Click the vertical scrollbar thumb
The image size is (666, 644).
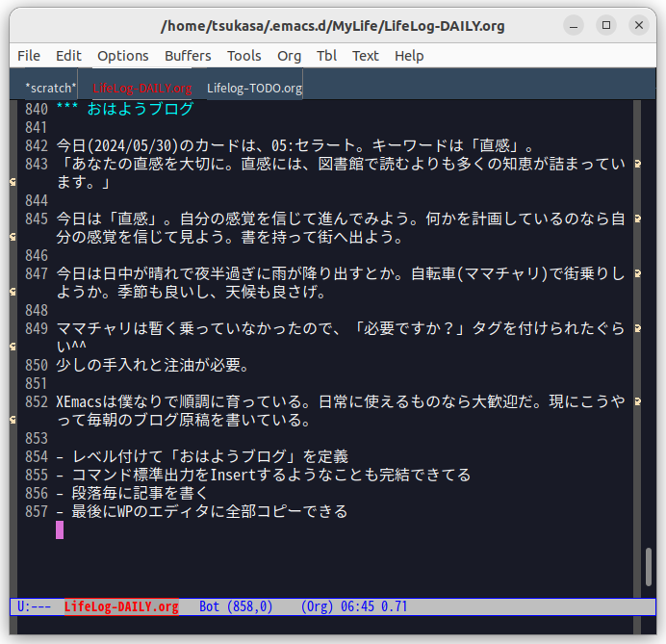tap(649, 567)
